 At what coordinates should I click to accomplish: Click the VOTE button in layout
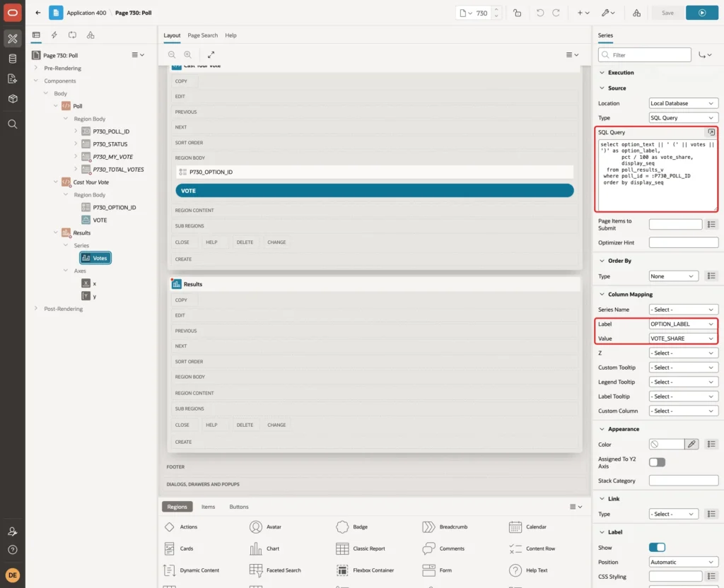pyautogui.click(x=375, y=191)
